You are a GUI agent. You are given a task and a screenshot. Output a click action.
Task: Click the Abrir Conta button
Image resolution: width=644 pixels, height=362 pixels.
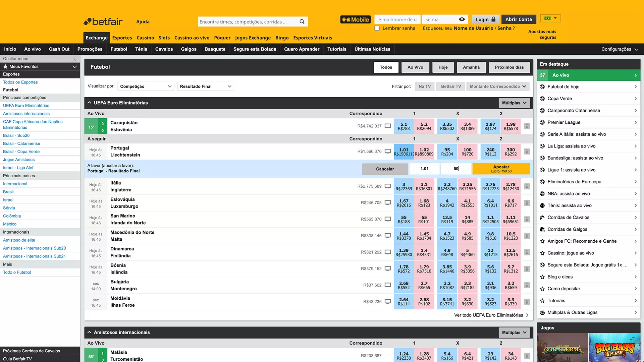pyautogui.click(x=519, y=19)
